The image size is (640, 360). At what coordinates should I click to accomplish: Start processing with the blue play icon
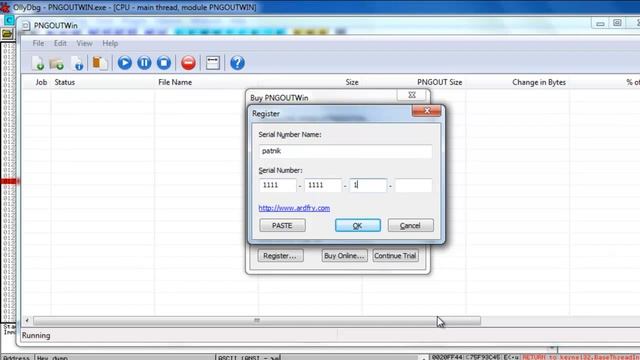click(x=124, y=63)
